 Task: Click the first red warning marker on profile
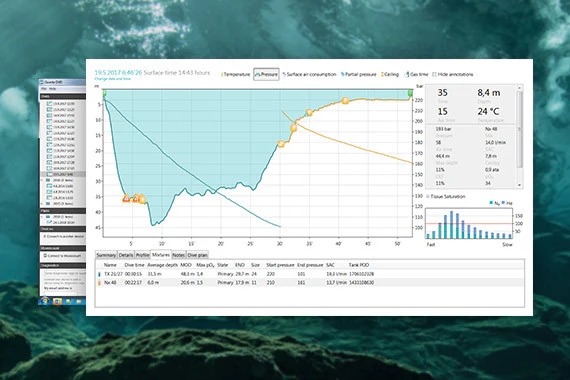pos(126,199)
